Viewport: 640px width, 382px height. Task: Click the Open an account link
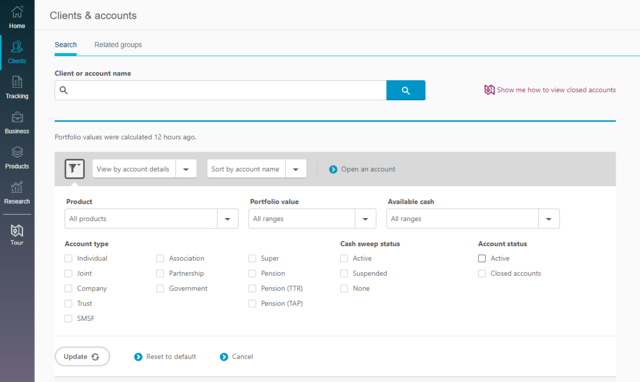tap(368, 169)
